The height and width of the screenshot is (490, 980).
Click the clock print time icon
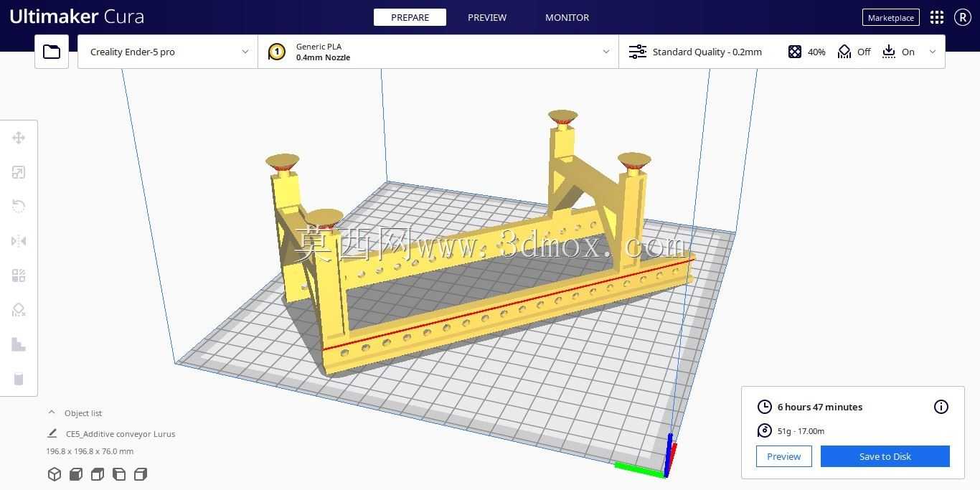click(x=765, y=407)
